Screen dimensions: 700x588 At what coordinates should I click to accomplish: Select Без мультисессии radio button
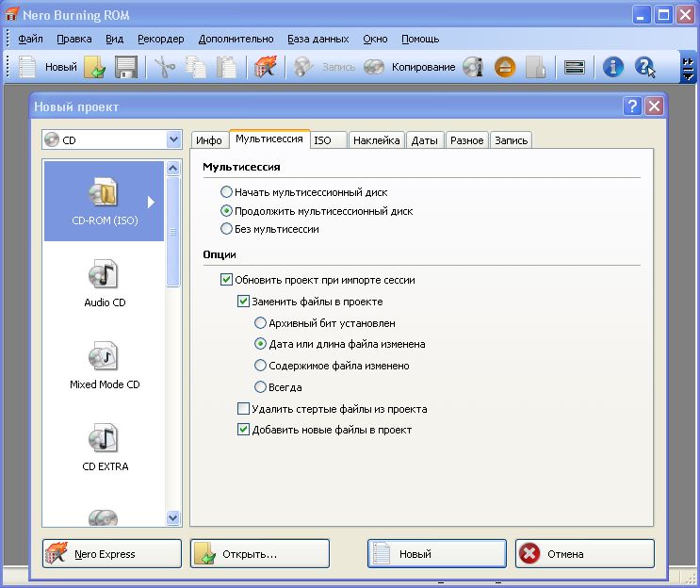point(226,229)
